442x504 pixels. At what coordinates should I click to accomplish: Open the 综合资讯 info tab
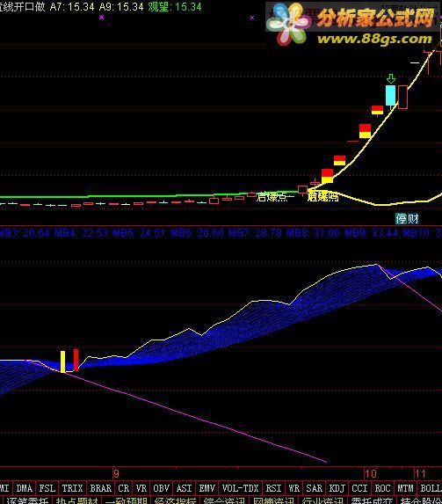pos(225,500)
